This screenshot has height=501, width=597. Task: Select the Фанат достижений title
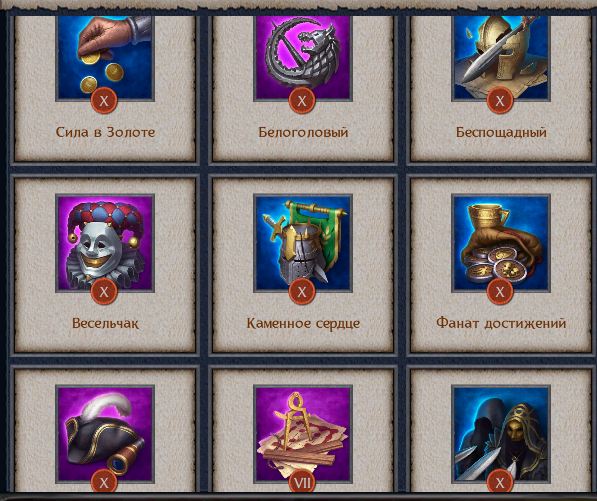[x=501, y=323]
